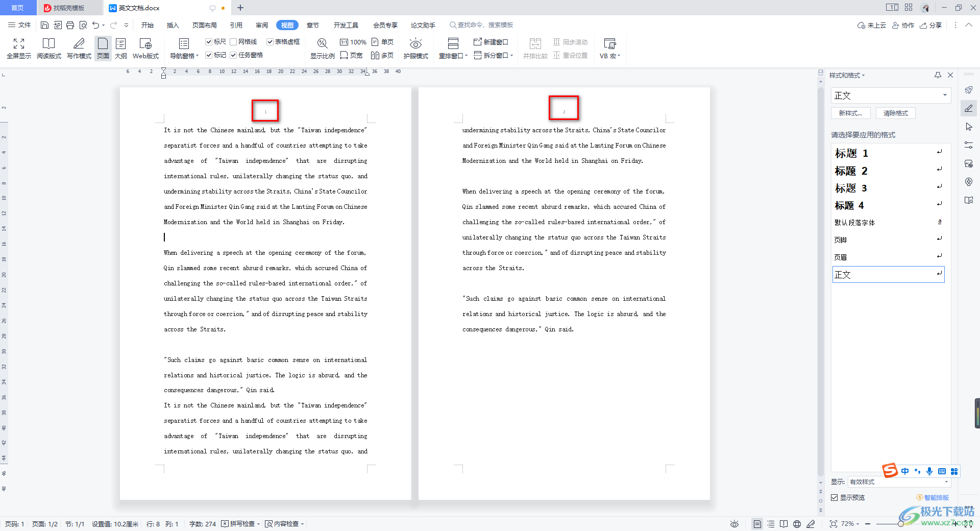Switch to Outline (大纲) view
The width and height of the screenshot is (980, 531).
(121, 49)
